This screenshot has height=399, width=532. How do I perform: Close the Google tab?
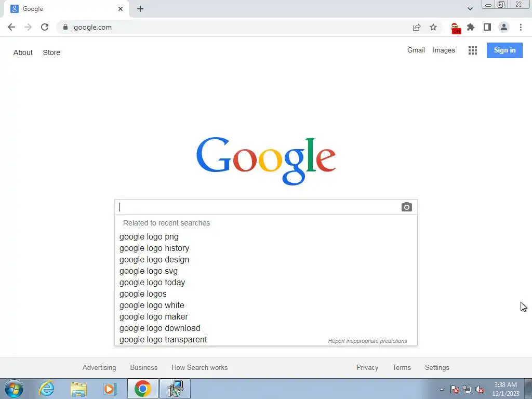121,9
